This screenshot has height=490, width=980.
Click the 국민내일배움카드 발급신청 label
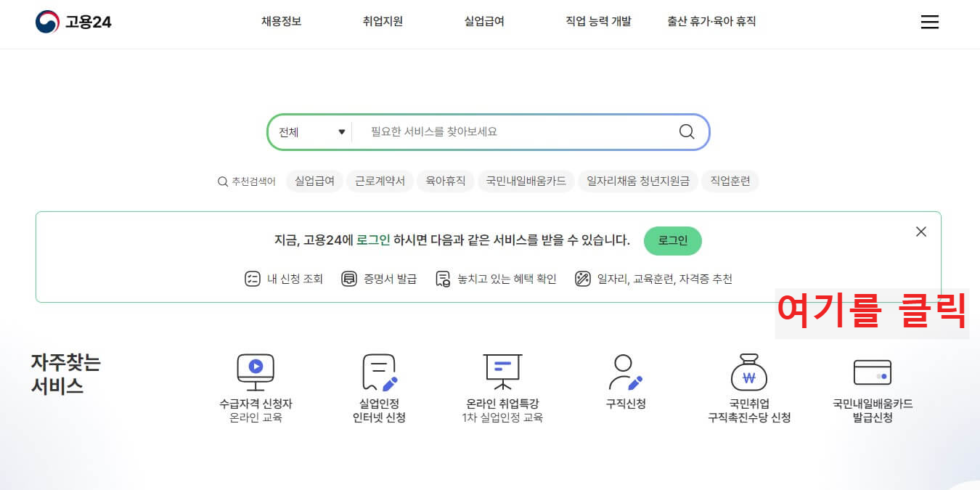point(873,410)
